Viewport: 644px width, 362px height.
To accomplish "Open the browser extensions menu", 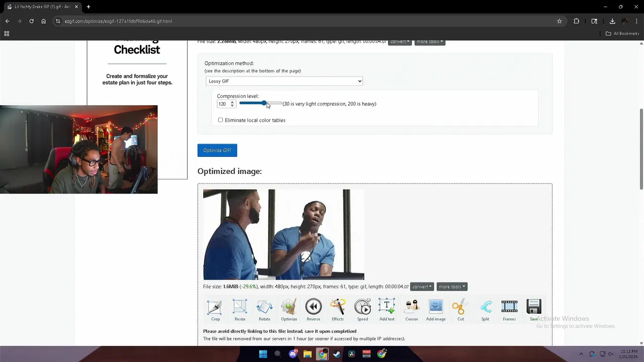I will click(x=577, y=21).
